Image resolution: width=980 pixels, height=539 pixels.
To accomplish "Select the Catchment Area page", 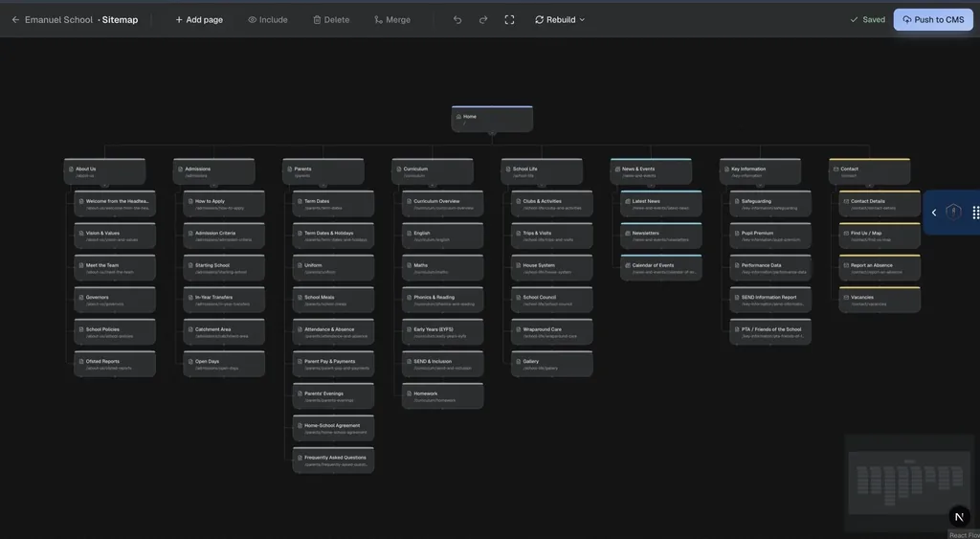I will point(224,332).
